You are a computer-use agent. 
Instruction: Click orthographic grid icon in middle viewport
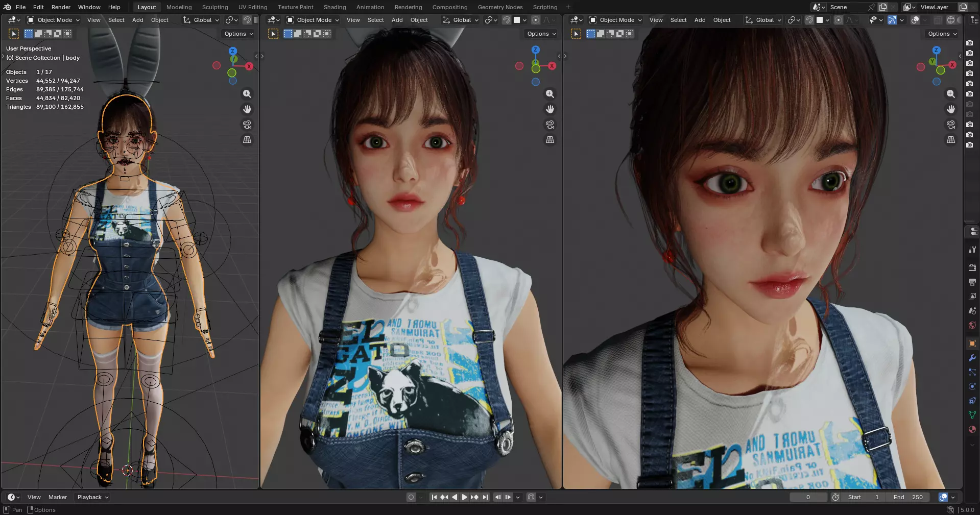(x=550, y=140)
